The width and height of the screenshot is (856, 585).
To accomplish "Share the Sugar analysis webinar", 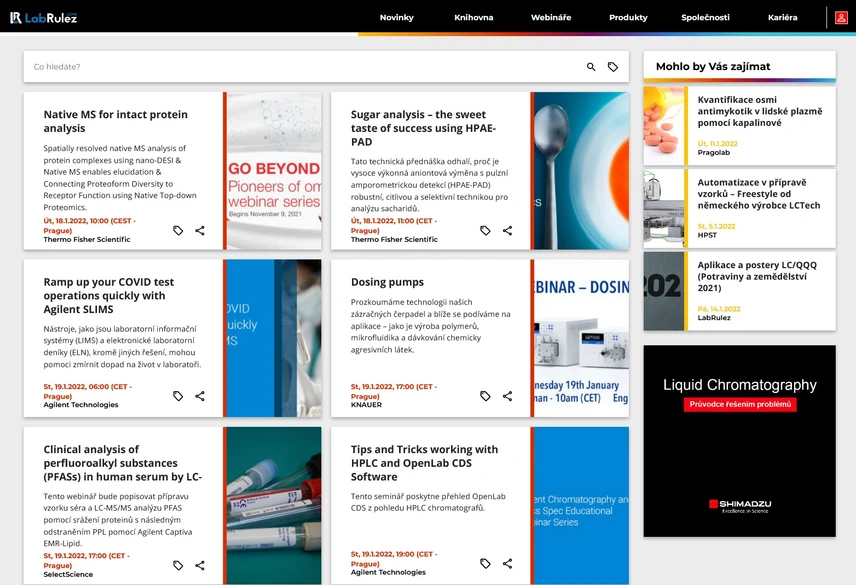I will 507,230.
